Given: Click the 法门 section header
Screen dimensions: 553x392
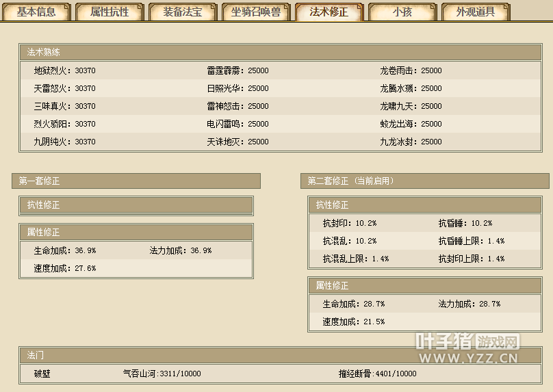Looking at the screenshot, I should tap(36, 356).
